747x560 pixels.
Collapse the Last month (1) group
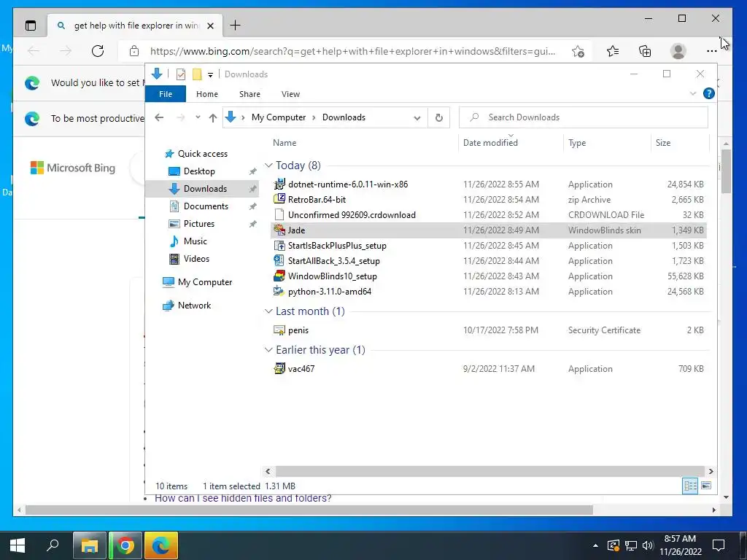coord(268,311)
